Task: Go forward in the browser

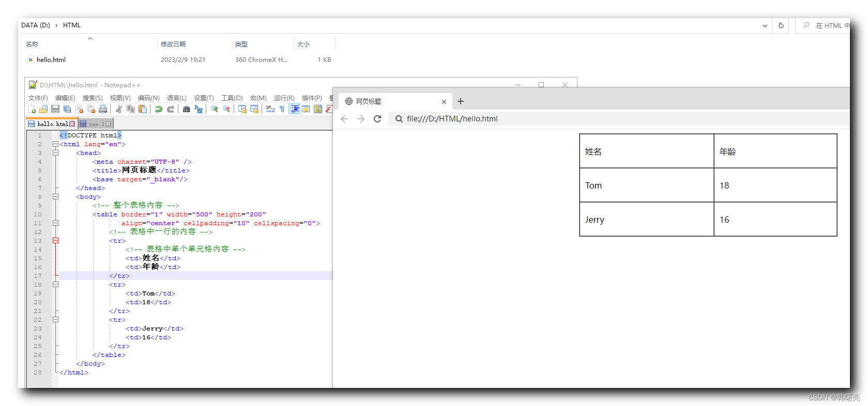Action: [361, 119]
